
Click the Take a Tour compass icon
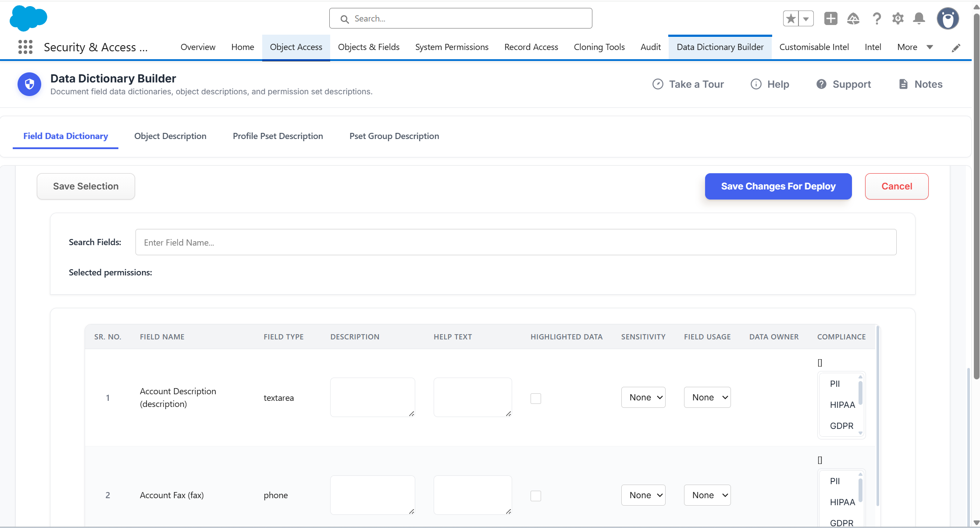[x=658, y=84]
